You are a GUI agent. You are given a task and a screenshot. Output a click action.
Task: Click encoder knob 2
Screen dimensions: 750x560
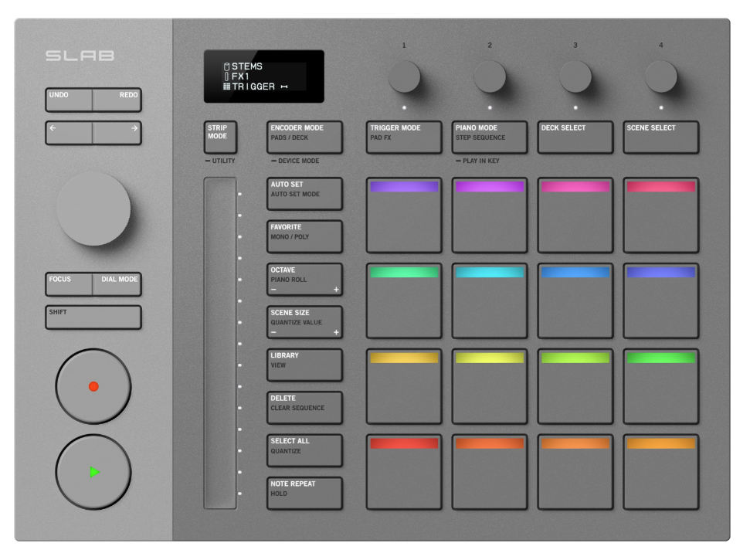pos(490,76)
